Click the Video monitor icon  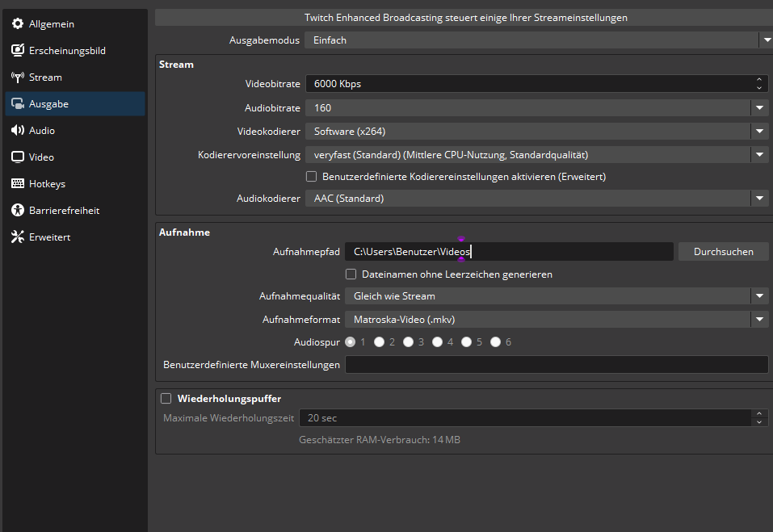click(x=18, y=157)
